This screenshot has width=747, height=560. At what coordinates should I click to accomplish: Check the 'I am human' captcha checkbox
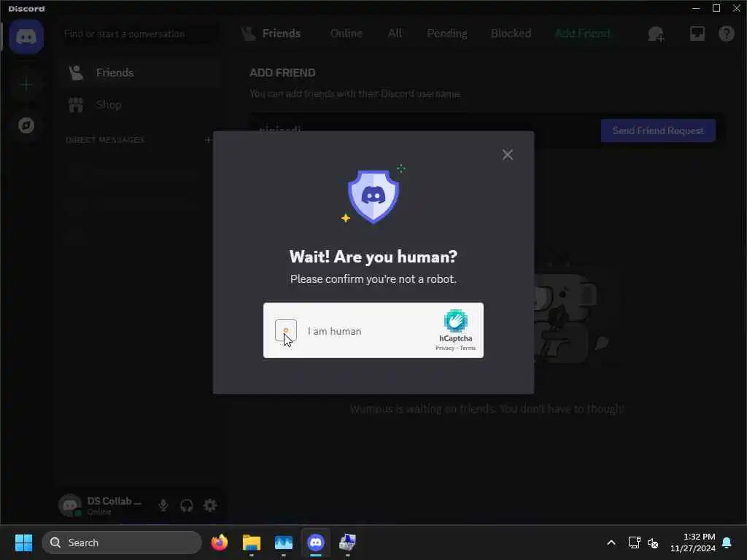(x=286, y=330)
